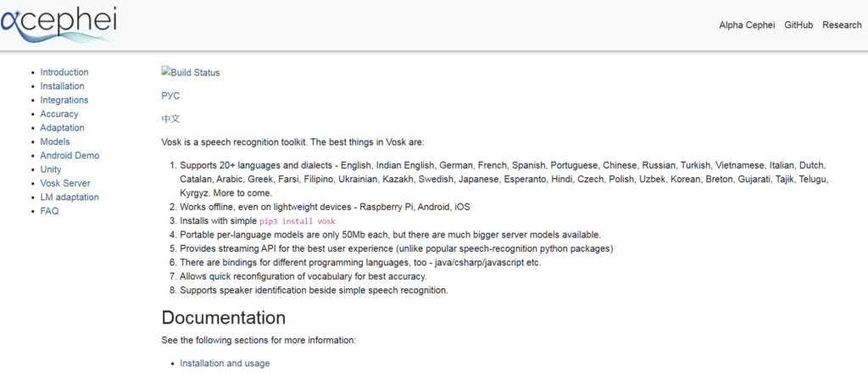Screen dimensions: 868x373
Task: Click the Alpha Cephei logo
Action: click(x=58, y=24)
